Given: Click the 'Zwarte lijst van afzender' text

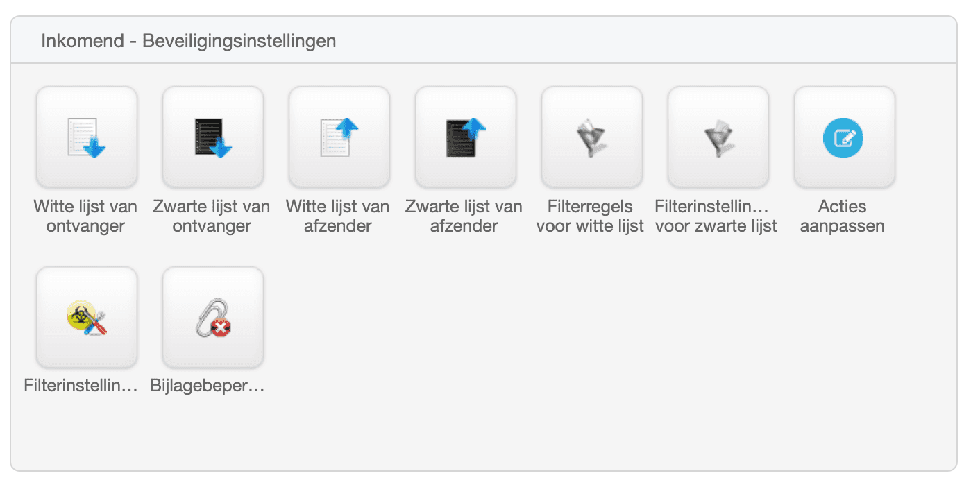Looking at the screenshot, I should [464, 216].
